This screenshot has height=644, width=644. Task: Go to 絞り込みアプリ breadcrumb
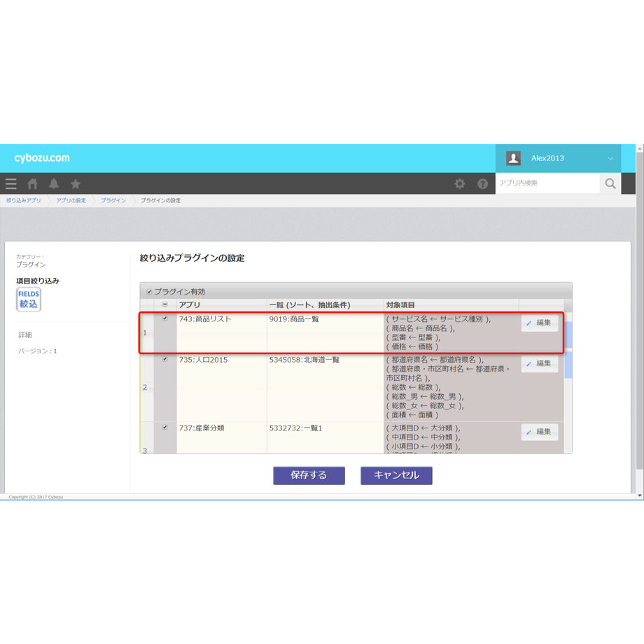pyautogui.click(x=24, y=200)
